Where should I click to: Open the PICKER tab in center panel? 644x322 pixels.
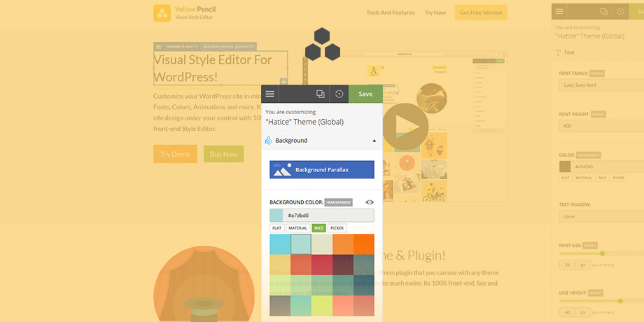(x=337, y=228)
